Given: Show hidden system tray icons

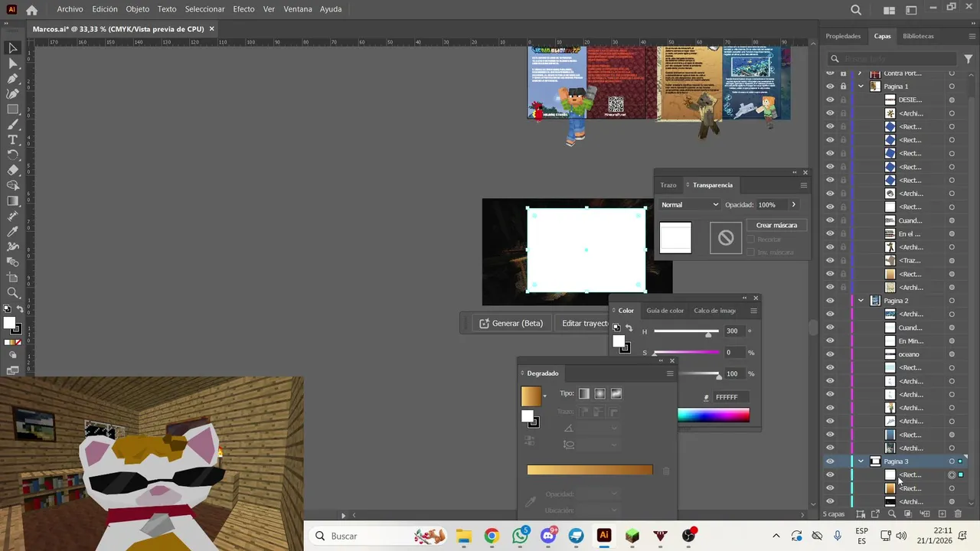Looking at the screenshot, I should [x=776, y=536].
